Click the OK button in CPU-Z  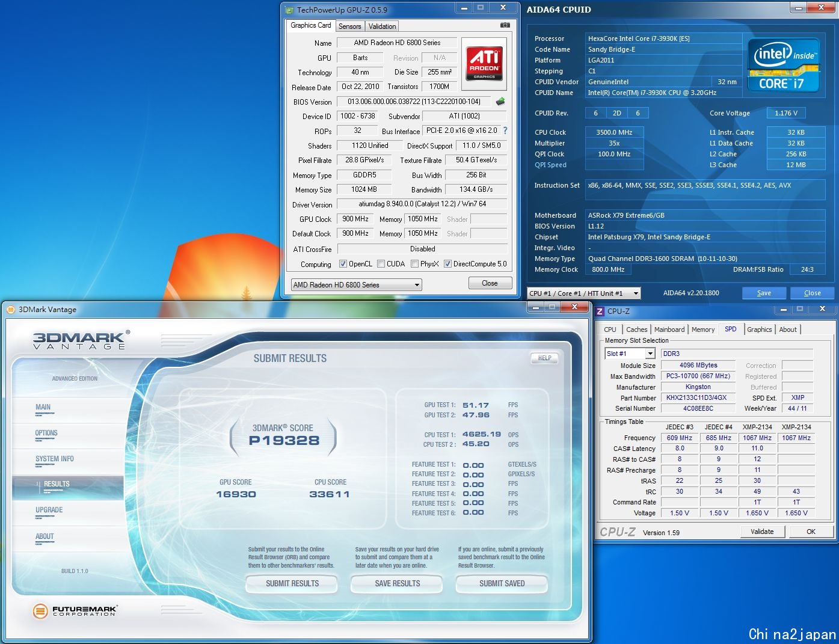point(811,532)
